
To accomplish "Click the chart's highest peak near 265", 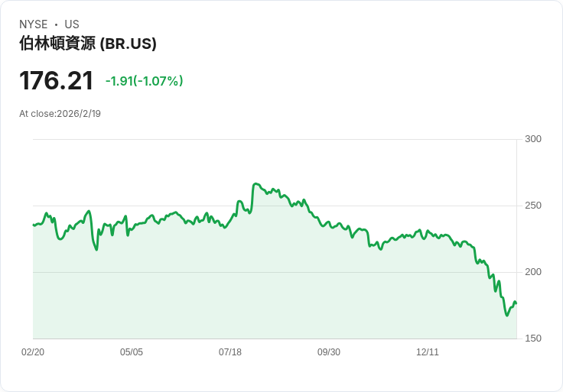I will [255, 184].
